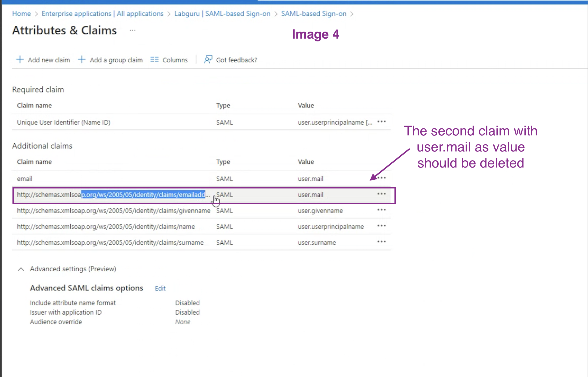Click the plus icon for Add a group claim
The image size is (588, 377).
pos(82,60)
